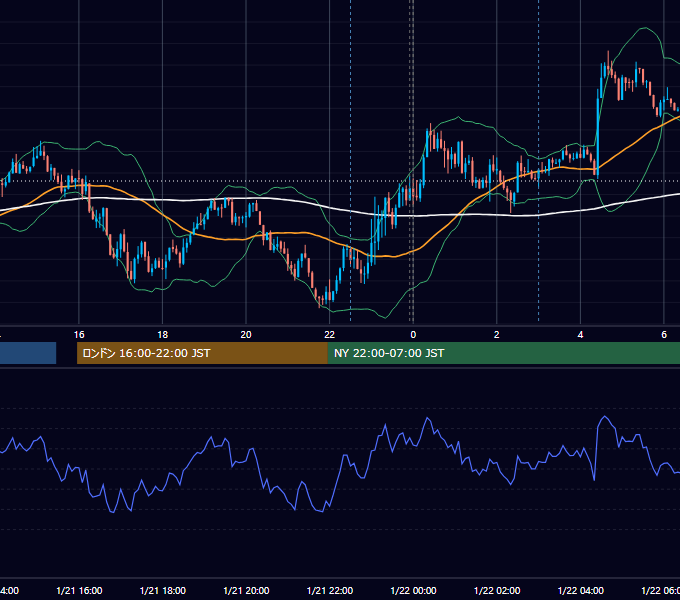Click the 16 hour label on price chart axis
This screenshot has width=680, height=600.
pyautogui.click(x=79, y=335)
